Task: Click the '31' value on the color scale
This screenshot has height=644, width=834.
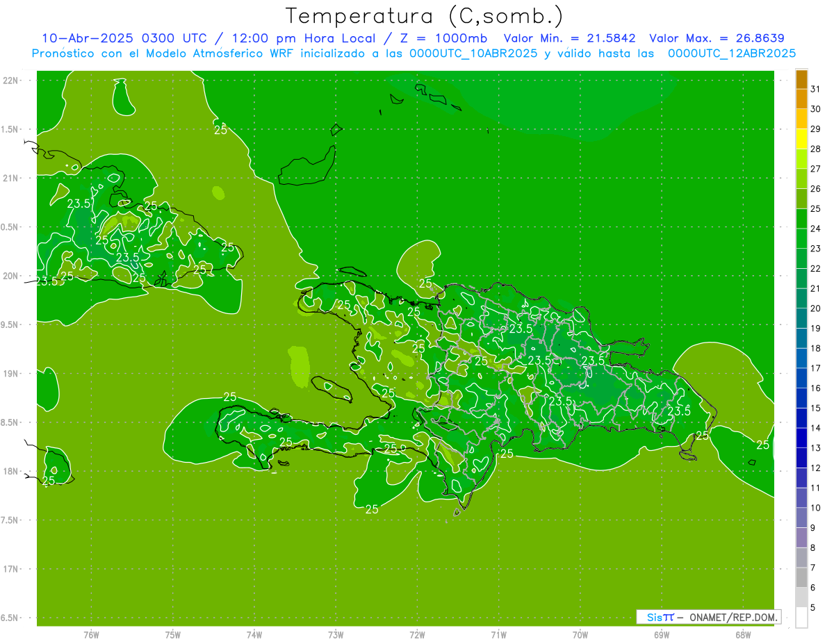Action: [816, 89]
